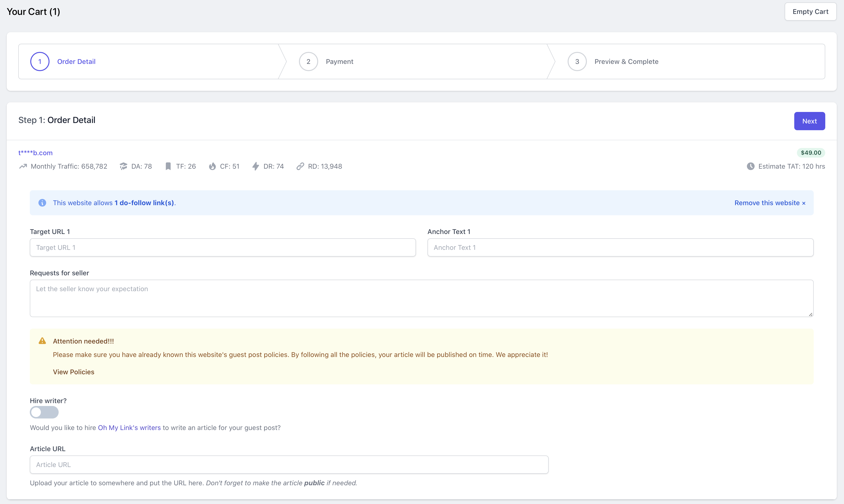Click the textarea resize handle corner

811,314
